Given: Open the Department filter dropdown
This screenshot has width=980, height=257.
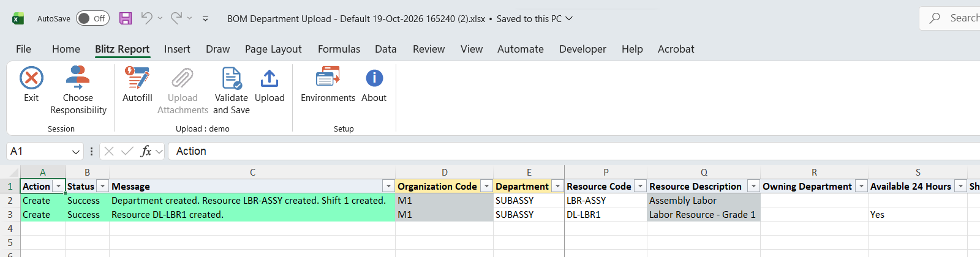Looking at the screenshot, I should (557, 186).
